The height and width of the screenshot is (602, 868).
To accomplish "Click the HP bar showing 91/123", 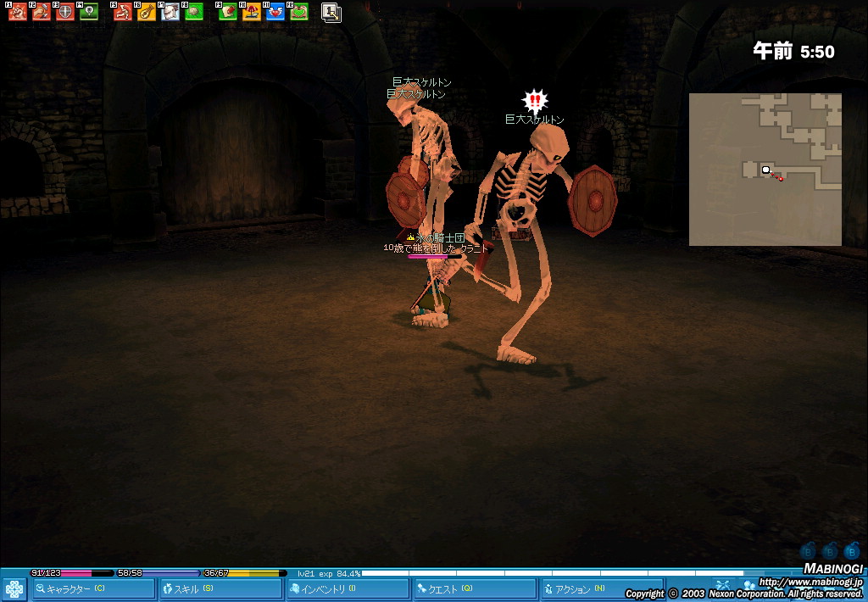I will [x=72, y=573].
